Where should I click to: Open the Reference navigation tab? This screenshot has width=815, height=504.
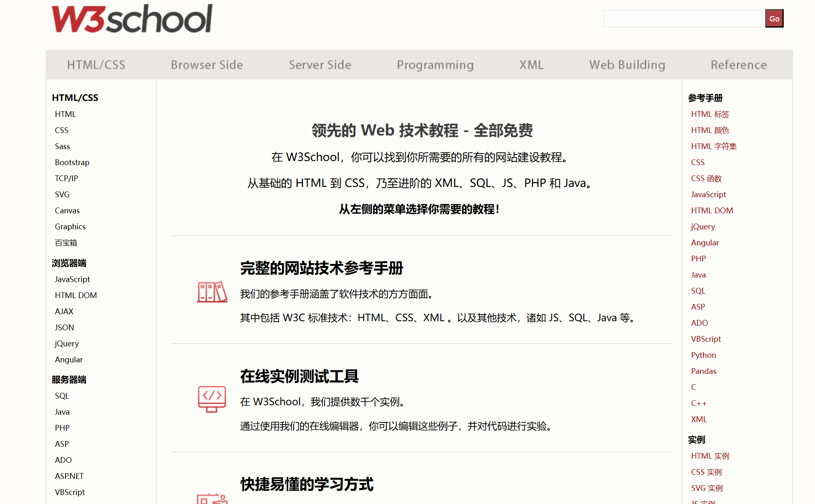pos(738,65)
